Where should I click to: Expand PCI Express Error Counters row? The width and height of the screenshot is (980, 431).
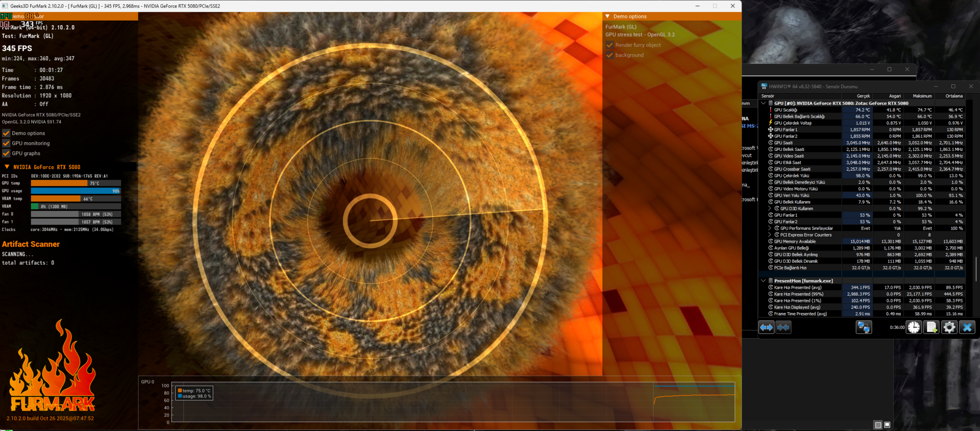(770, 235)
